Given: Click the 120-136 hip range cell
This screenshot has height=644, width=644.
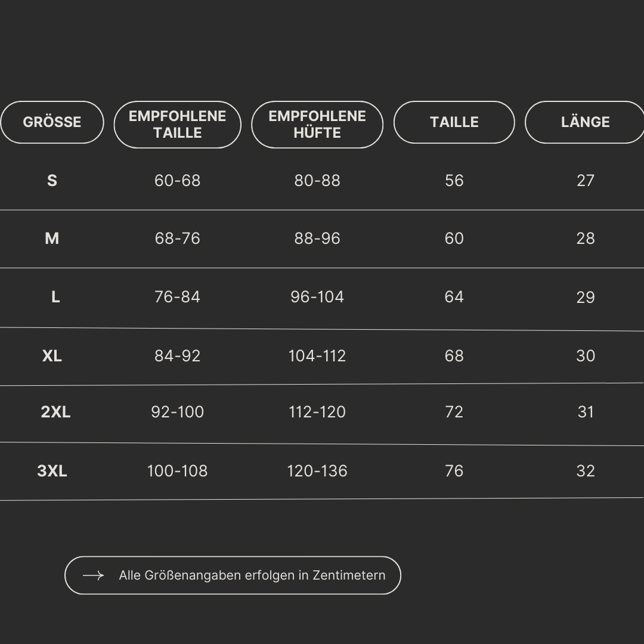Looking at the screenshot, I should pyautogui.click(x=317, y=471).
